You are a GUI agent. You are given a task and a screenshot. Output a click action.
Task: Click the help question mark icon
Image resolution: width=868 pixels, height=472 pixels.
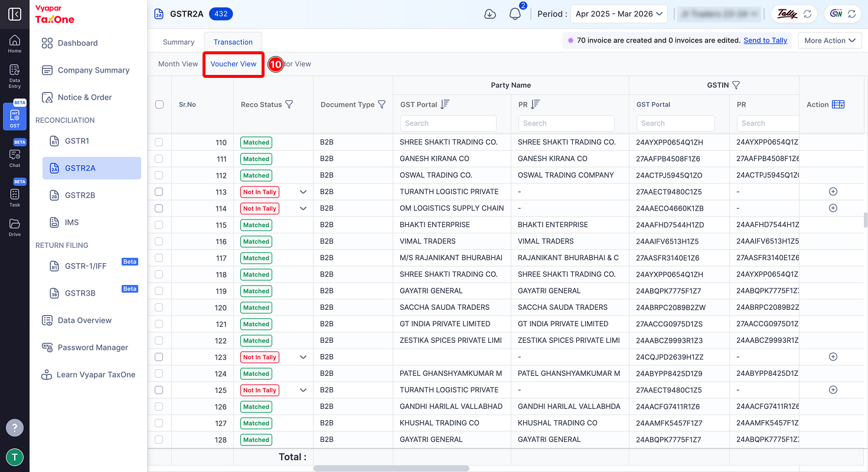pos(15,428)
